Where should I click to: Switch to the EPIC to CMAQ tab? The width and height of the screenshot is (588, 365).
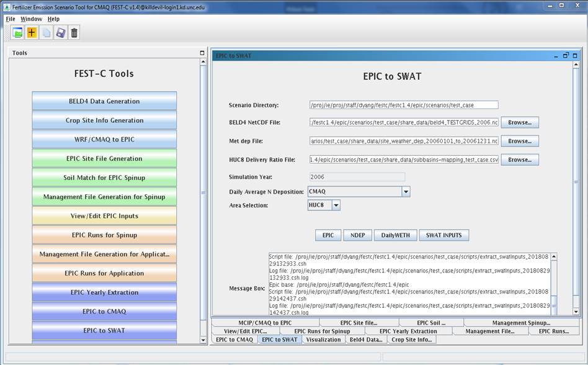(234, 340)
